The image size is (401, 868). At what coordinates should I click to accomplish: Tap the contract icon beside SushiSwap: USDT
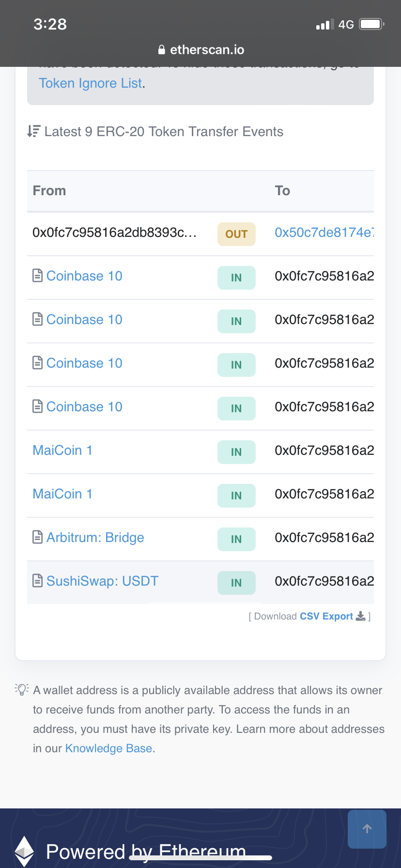pyautogui.click(x=37, y=581)
